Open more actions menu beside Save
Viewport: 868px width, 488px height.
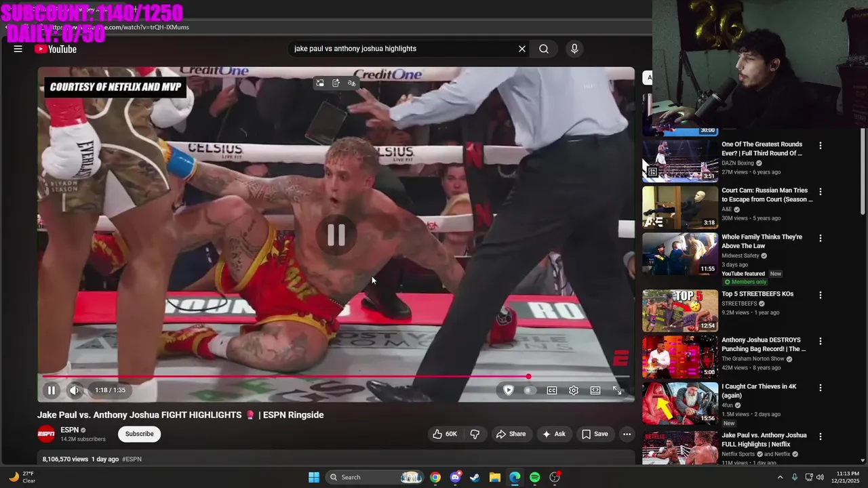(627, 434)
